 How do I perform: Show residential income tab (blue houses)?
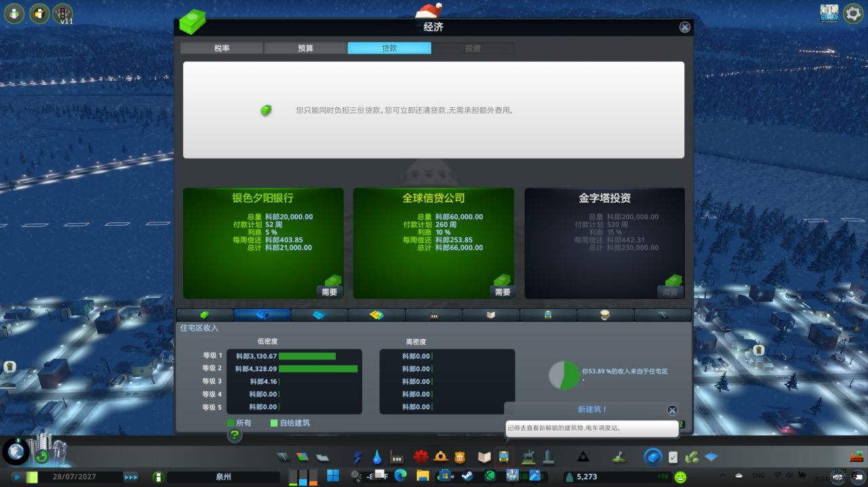pyautogui.click(x=262, y=315)
